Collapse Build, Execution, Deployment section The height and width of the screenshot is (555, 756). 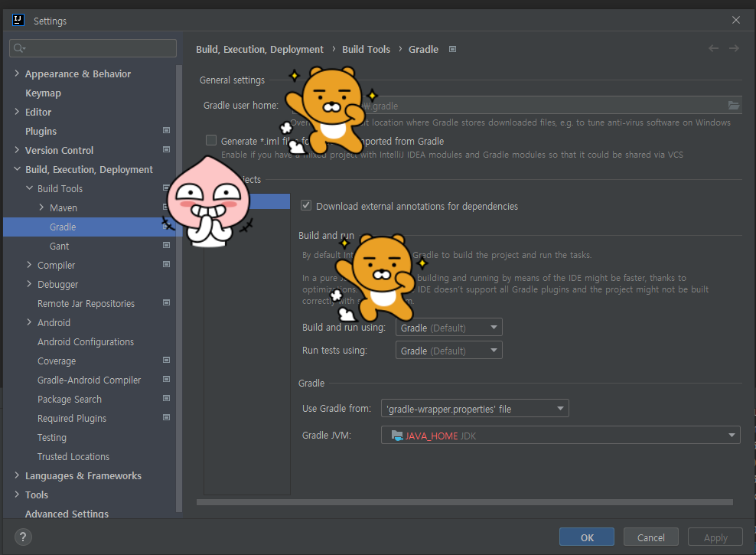(17, 169)
